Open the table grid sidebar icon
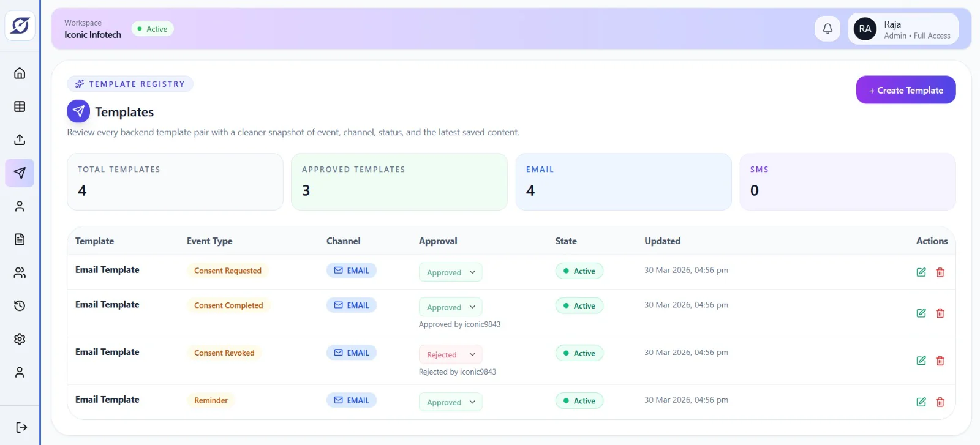Image resolution: width=980 pixels, height=445 pixels. 20,107
